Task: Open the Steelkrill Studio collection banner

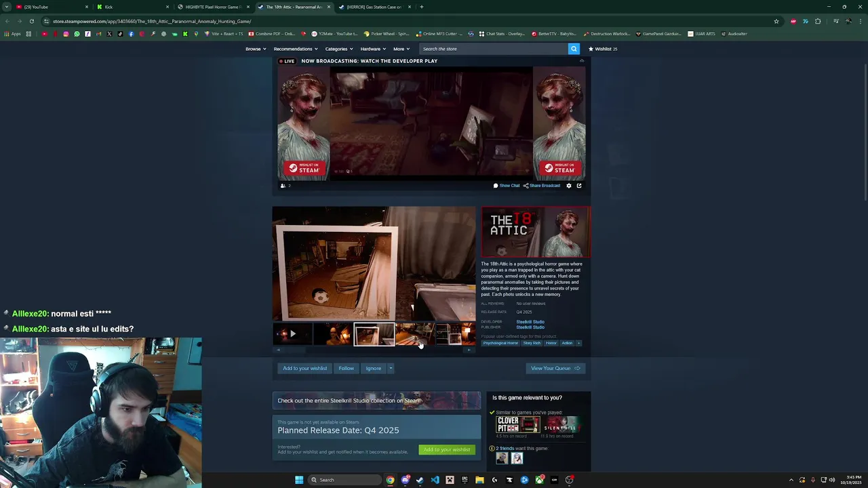Action: 376,401
